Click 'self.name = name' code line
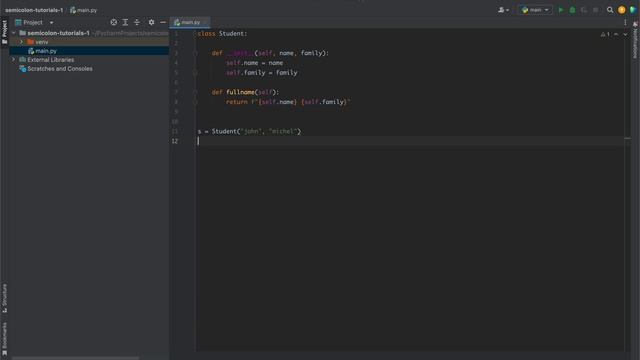This screenshot has width=640, height=360. point(254,63)
